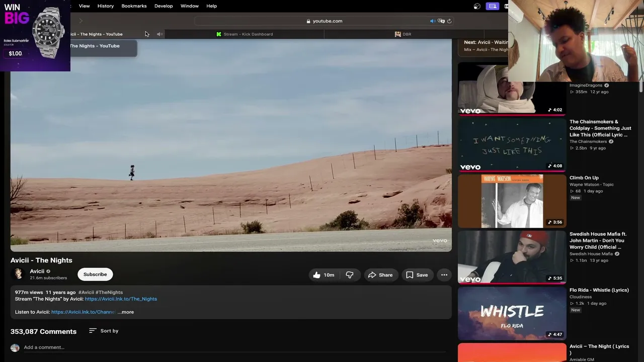
Task: Click the main video player area
Action: click(x=231, y=145)
